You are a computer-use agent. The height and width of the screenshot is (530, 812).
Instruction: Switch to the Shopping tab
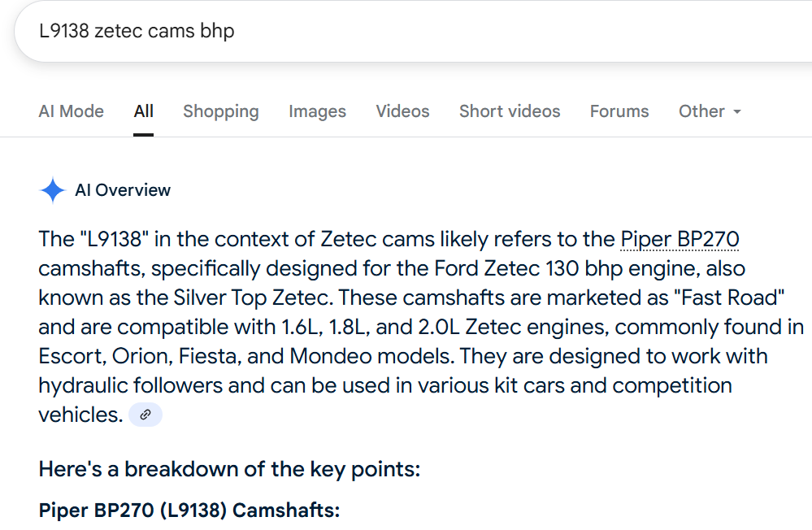click(x=220, y=111)
